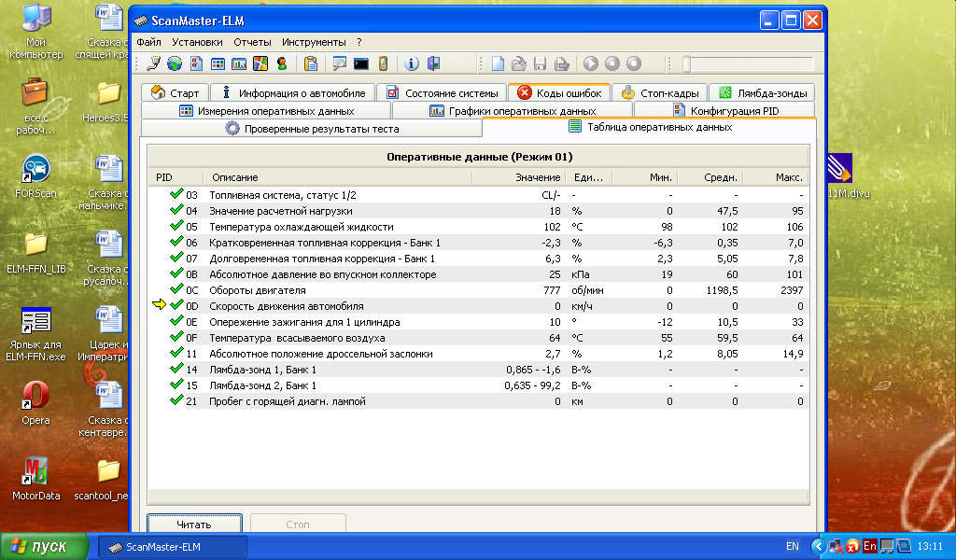
Task: Click the clipboard toolbar icon
Action: (311, 63)
